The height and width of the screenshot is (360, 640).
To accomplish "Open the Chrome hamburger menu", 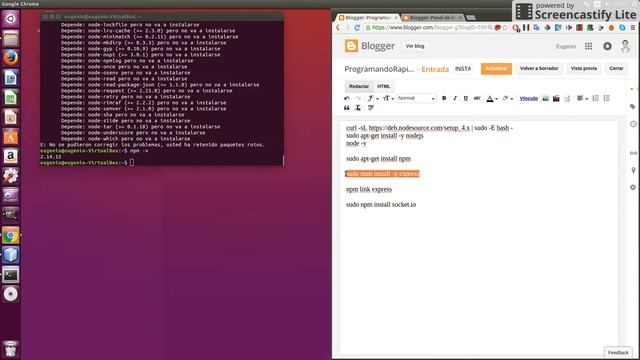I will tap(633, 27).
